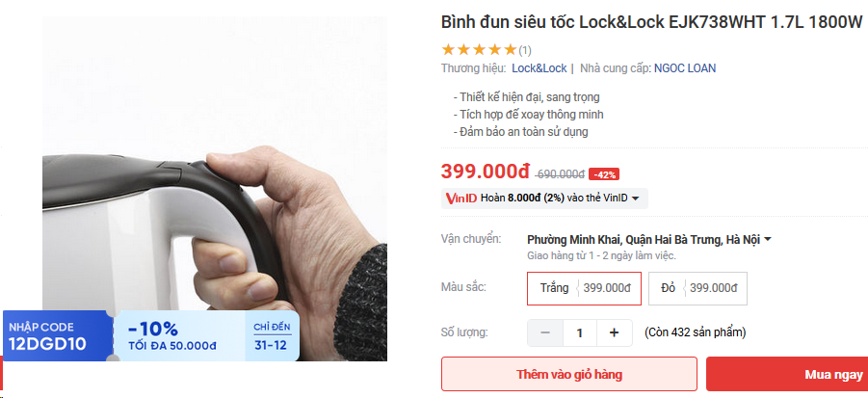This screenshot has width=868, height=398.
Task: Decrease quantity with the minus button
Action: pos(545,332)
